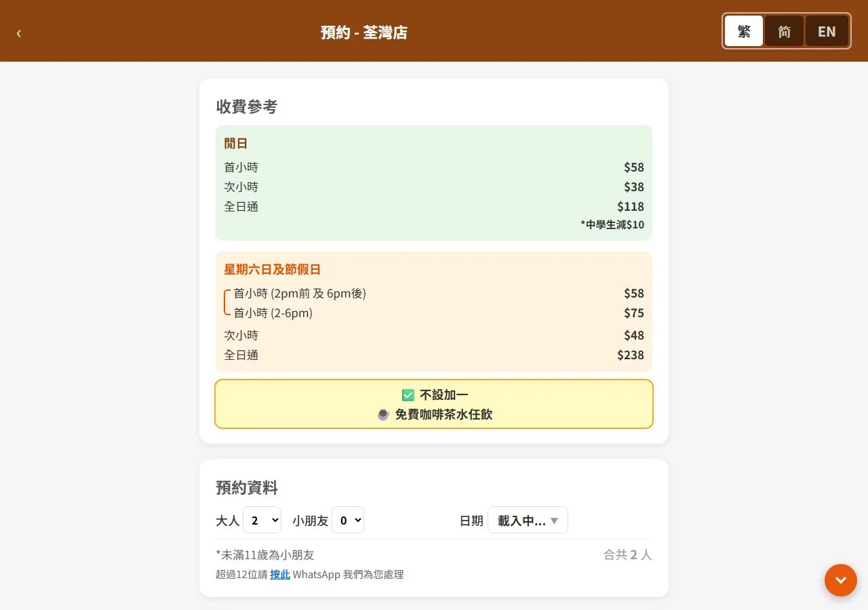Click the *未滿11歲為小朋友 note

coord(265,555)
